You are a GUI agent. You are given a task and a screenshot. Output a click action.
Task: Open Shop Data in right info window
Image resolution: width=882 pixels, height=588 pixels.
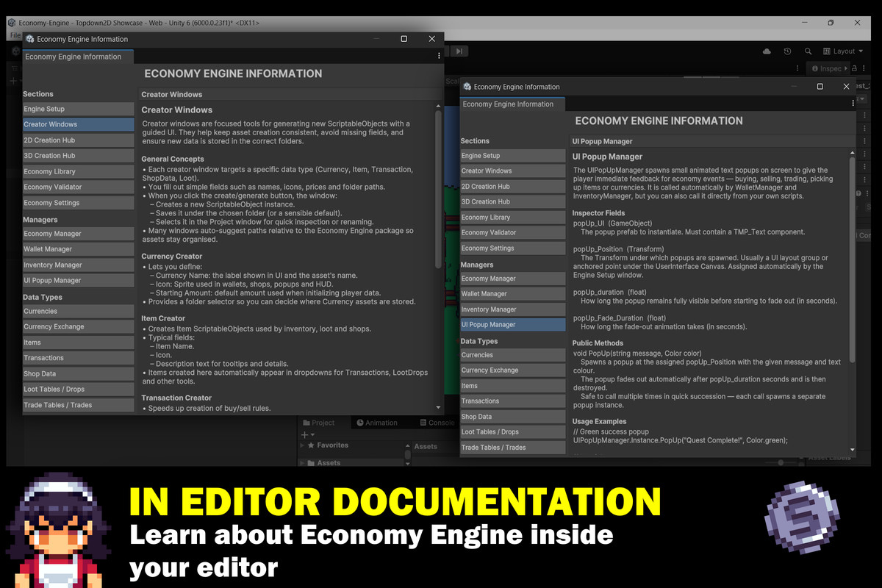pos(513,417)
